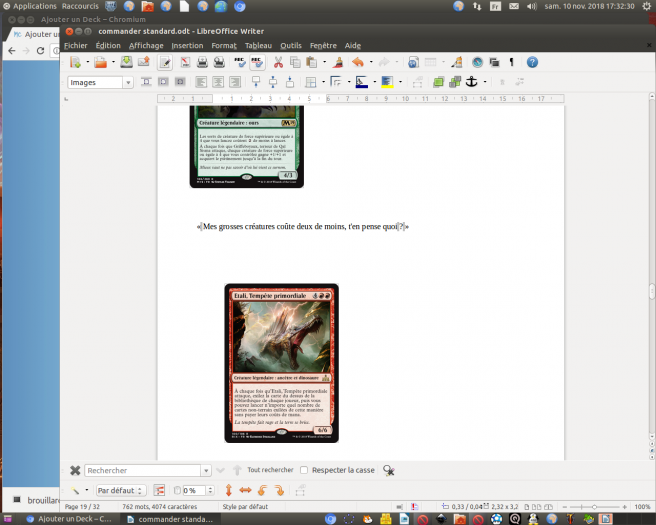Toggle the formatting marks pilcrow icon
The image size is (656, 525).
pos(511,62)
